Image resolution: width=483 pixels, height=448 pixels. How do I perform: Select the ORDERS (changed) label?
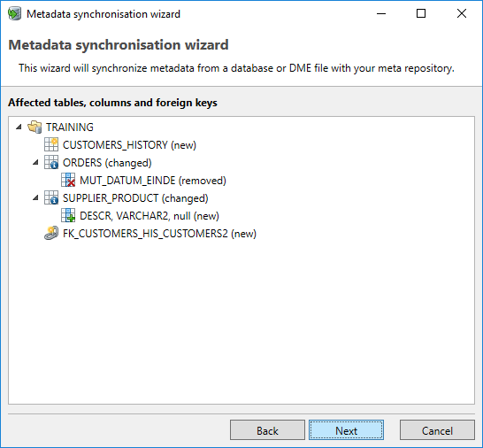[107, 163]
